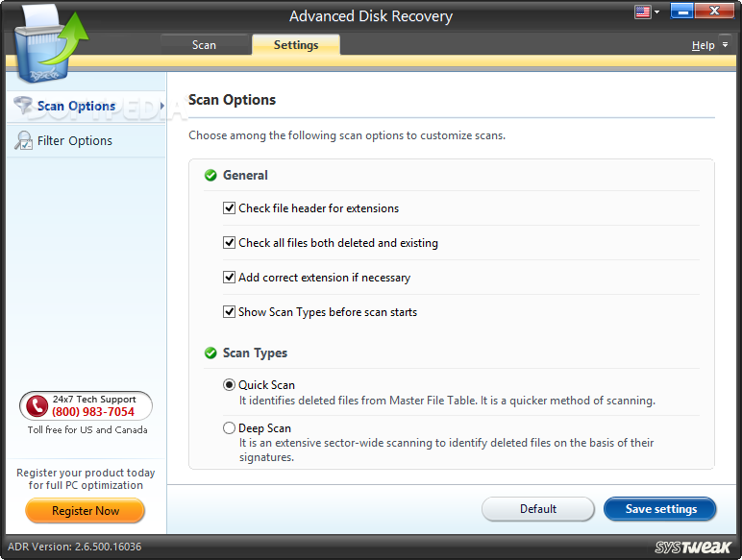Click the Deep Scan description text
The width and height of the screenshot is (742, 560).
point(446,450)
